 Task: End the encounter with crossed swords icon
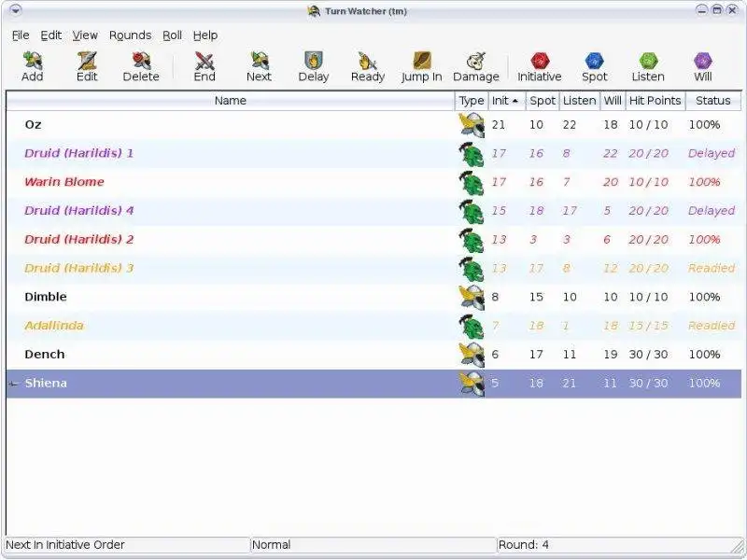tap(204, 61)
